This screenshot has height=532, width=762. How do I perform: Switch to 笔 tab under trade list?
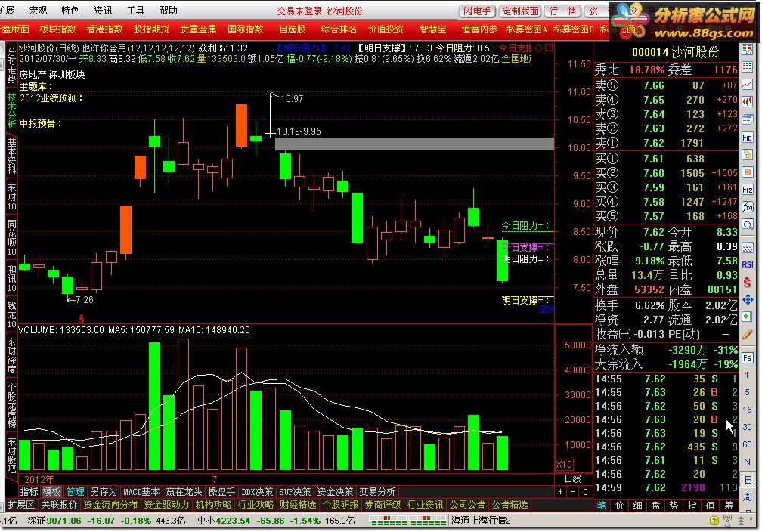[x=602, y=506]
